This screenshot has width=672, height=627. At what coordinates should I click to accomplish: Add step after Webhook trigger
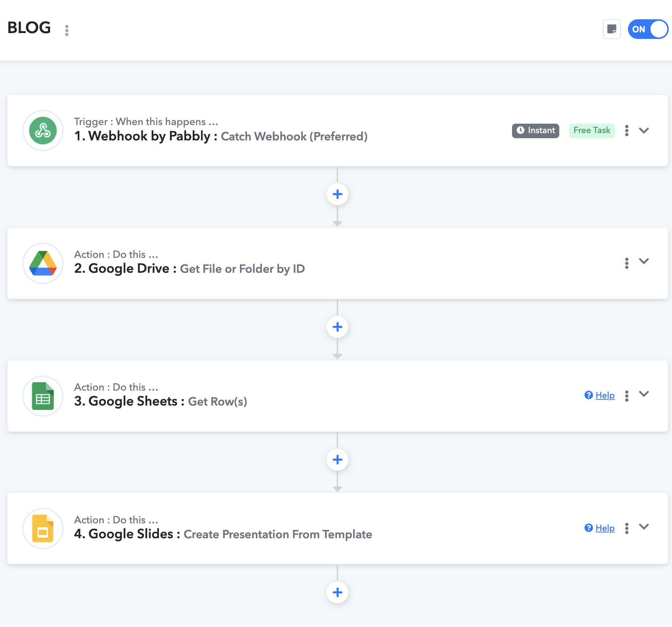(x=337, y=194)
